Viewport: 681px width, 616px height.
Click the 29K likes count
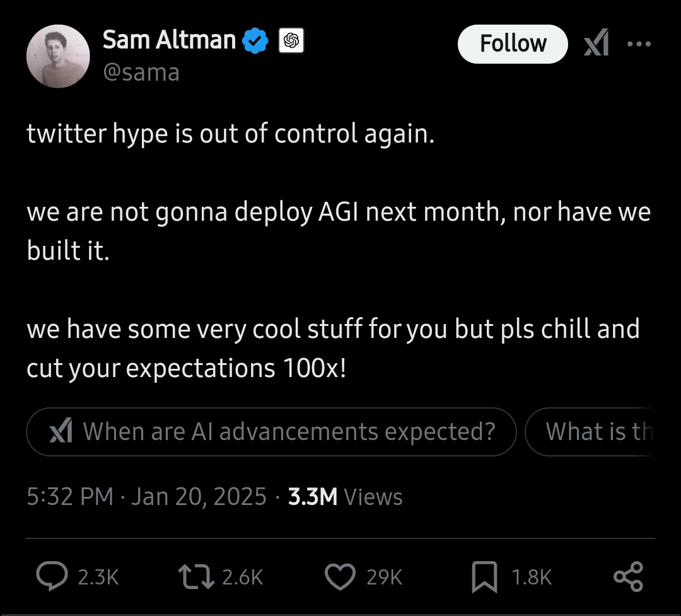tap(384, 577)
